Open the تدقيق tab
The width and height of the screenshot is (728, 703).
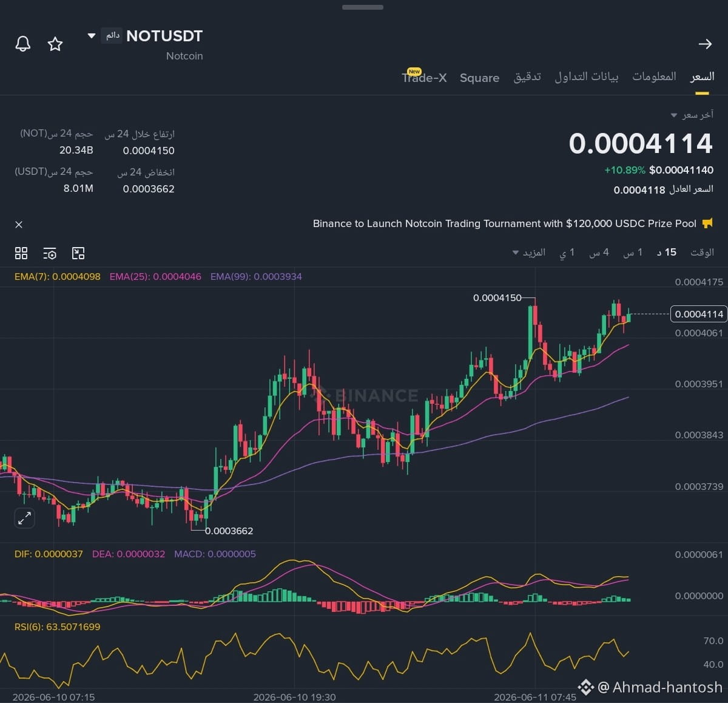pyautogui.click(x=527, y=76)
